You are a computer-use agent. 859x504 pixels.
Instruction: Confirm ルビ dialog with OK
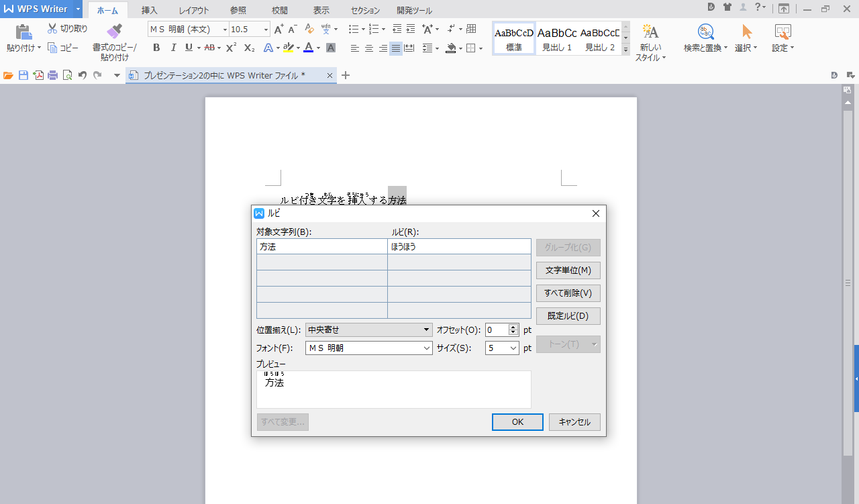coord(517,422)
